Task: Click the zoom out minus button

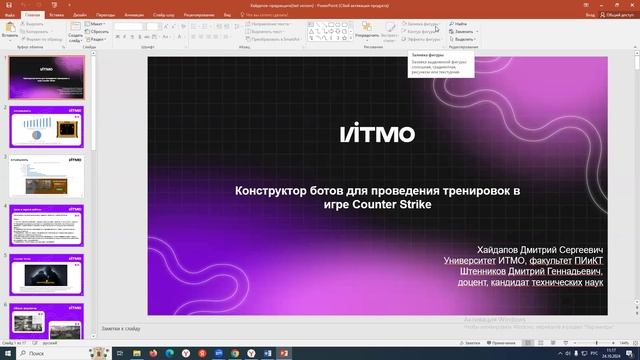Action: pos(575,343)
